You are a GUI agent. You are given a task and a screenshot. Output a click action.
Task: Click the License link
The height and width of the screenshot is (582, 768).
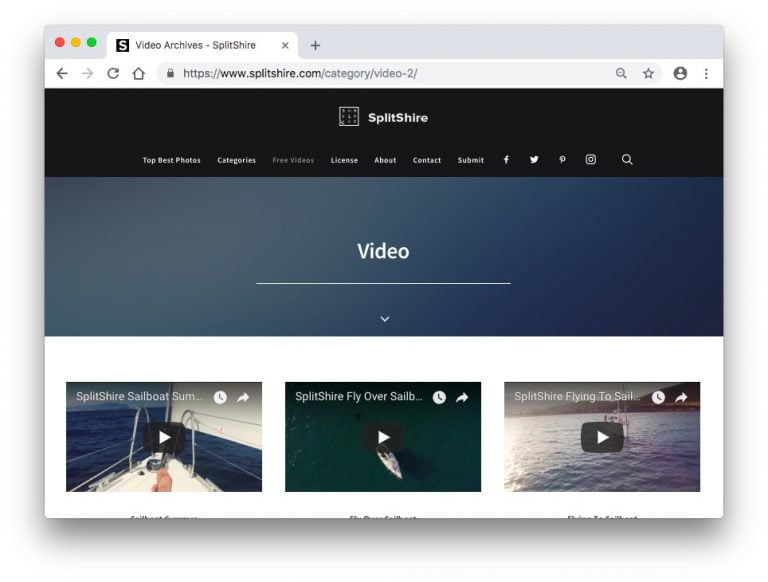pos(344,160)
